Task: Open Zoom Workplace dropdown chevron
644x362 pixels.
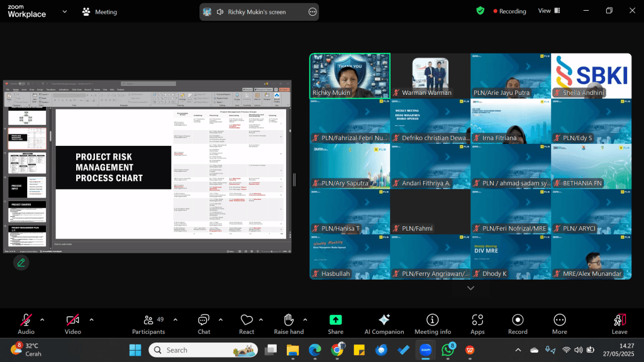Action: [65, 12]
